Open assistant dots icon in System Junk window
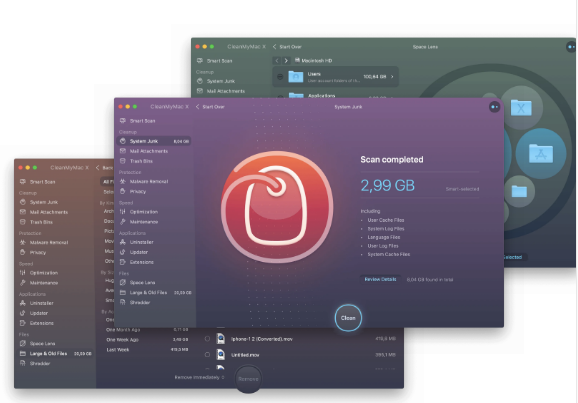This screenshot has height=403, width=578. click(x=494, y=107)
